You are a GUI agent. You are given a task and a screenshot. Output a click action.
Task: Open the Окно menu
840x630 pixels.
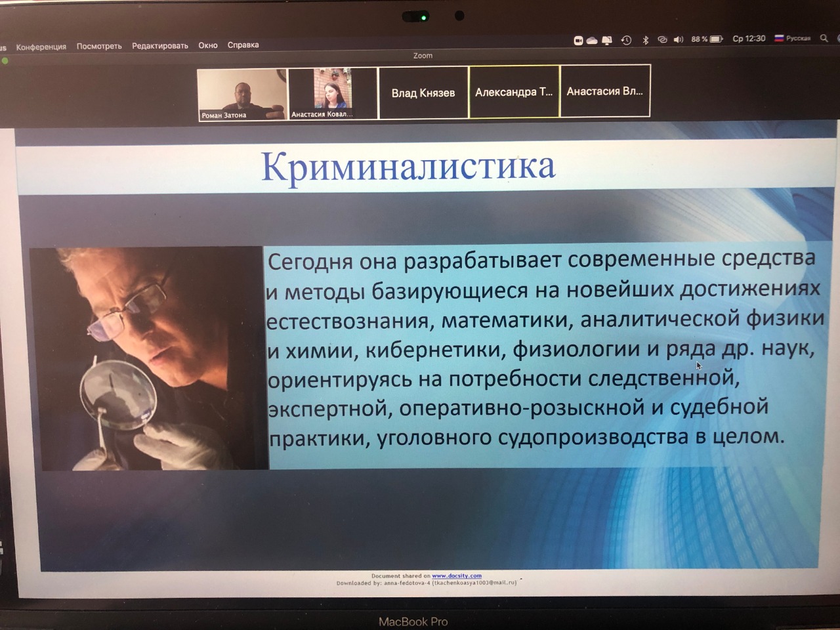click(208, 45)
